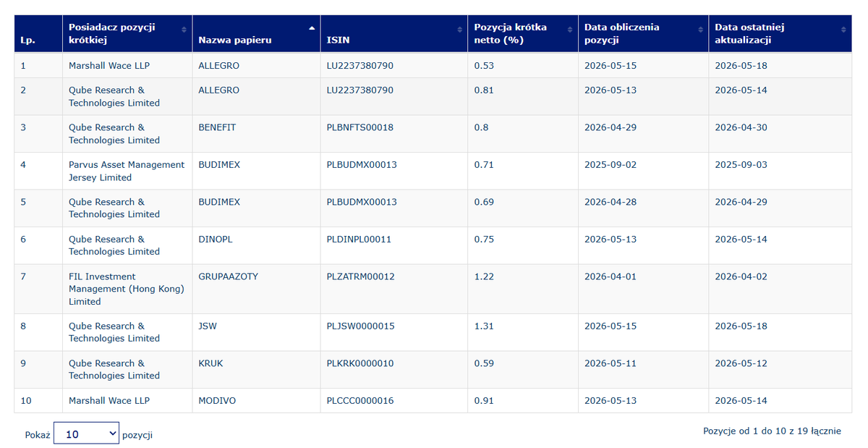Sort by Pozycja krótka netto (%) arrows
868x448 pixels.
(x=570, y=30)
